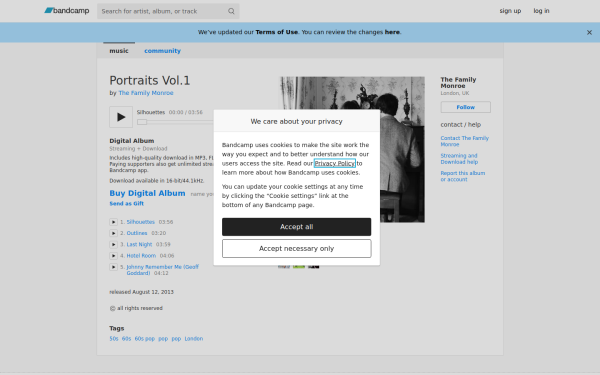Click the 60s pop tag
This screenshot has height=375, width=600.
[145, 339]
